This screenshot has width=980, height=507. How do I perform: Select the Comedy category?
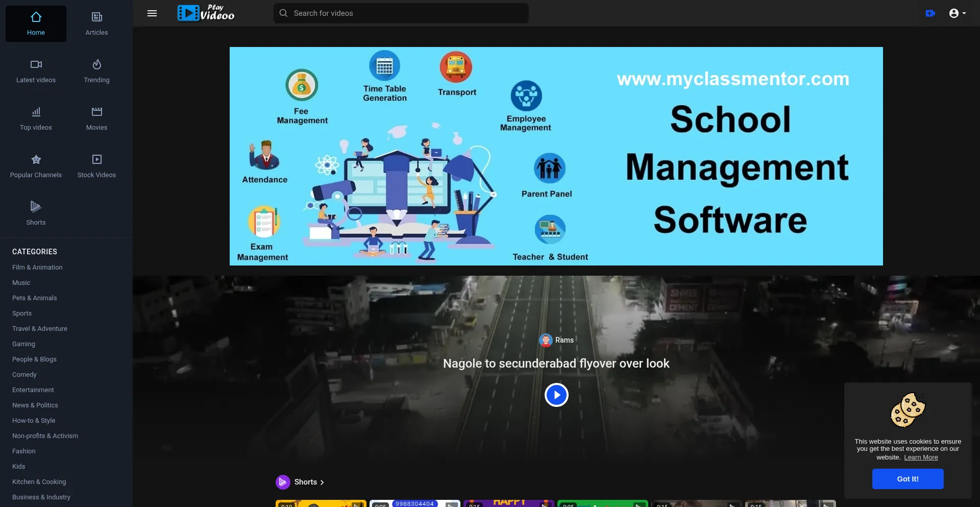point(24,375)
